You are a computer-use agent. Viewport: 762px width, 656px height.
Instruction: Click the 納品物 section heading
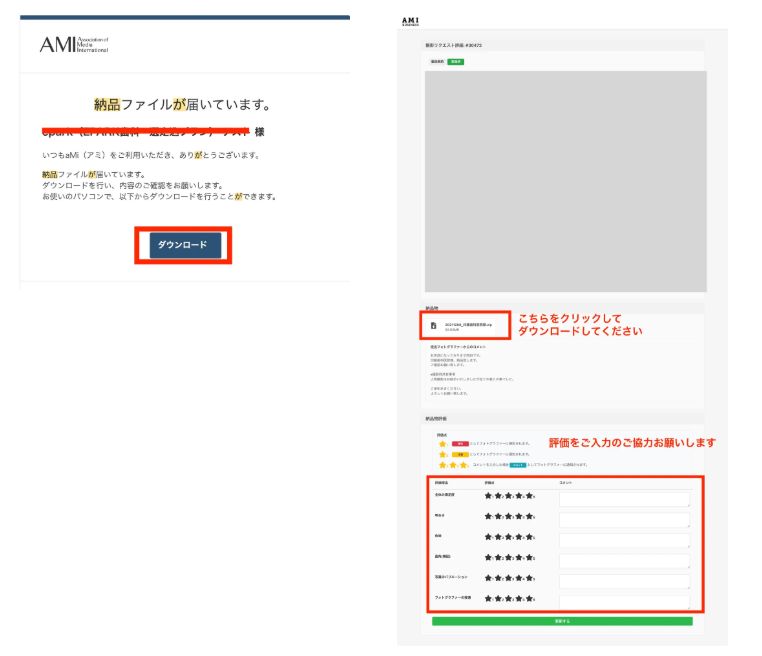pos(432,308)
